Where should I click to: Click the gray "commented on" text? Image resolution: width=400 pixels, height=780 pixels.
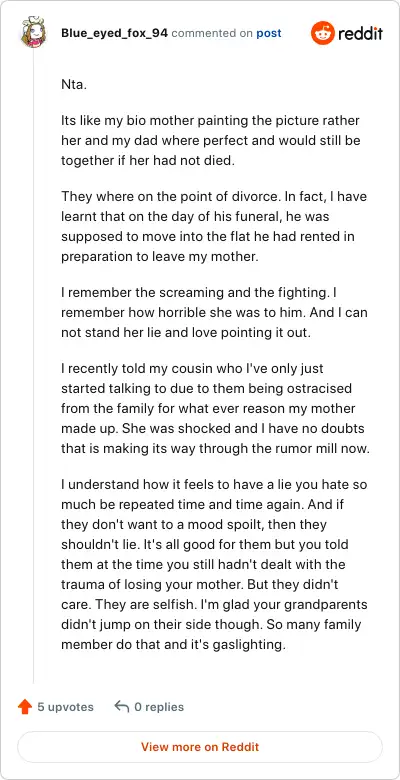[x=212, y=33]
